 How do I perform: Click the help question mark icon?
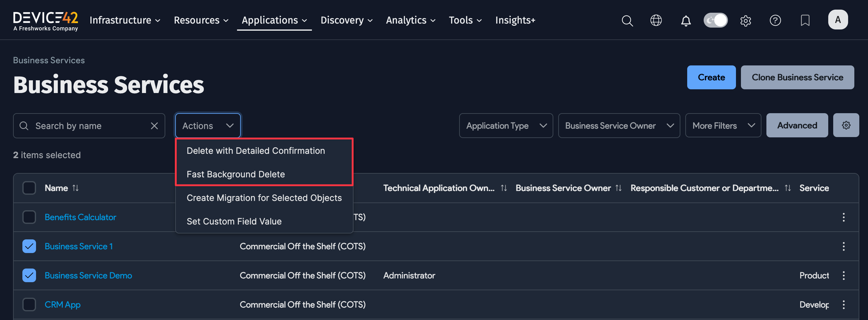pos(775,20)
